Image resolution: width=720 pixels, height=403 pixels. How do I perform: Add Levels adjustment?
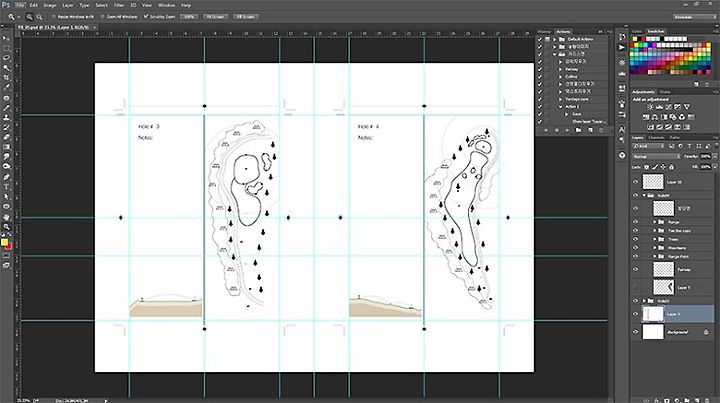point(659,107)
